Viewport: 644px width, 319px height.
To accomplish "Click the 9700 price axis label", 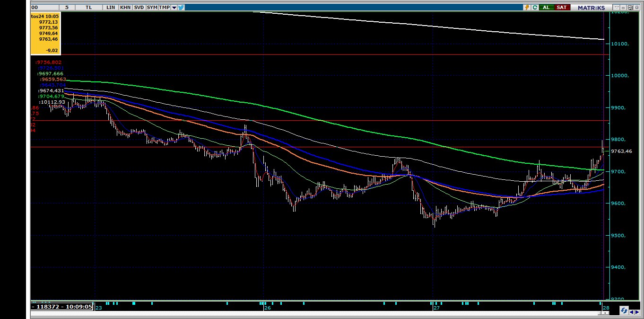I will (618, 172).
